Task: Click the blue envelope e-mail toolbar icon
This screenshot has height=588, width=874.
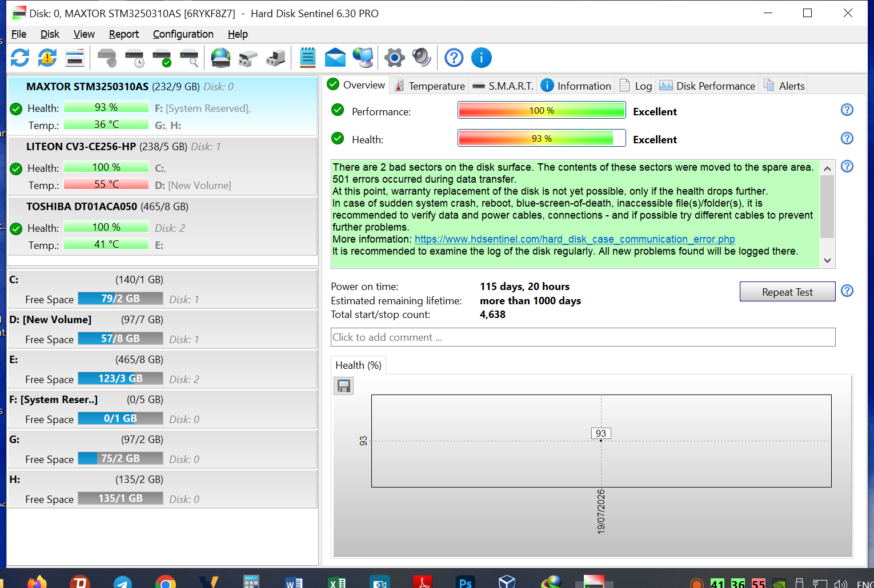Action: click(335, 58)
